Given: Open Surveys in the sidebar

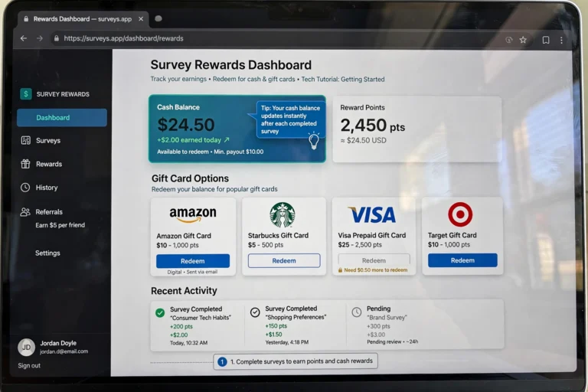Looking at the screenshot, I should coord(48,141).
